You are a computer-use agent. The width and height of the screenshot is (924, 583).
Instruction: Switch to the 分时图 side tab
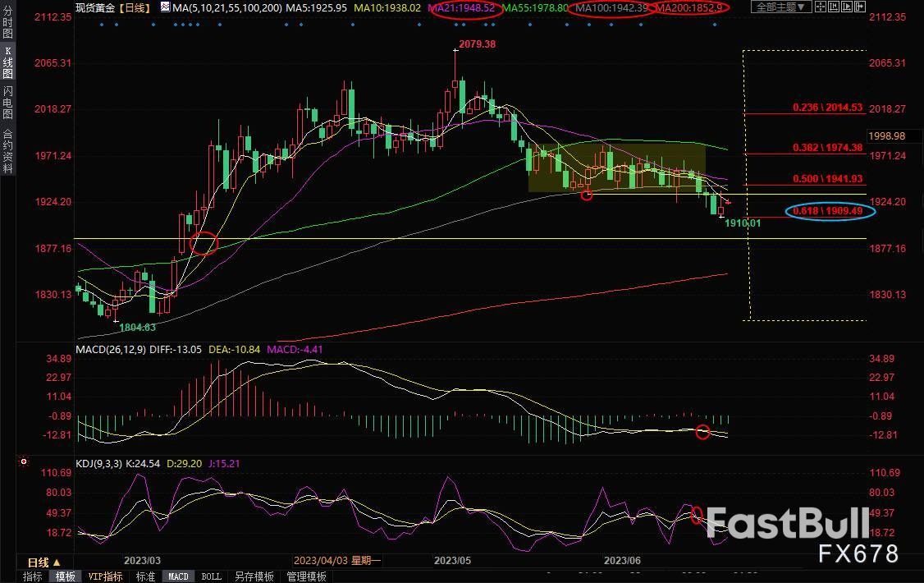click(7, 21)
